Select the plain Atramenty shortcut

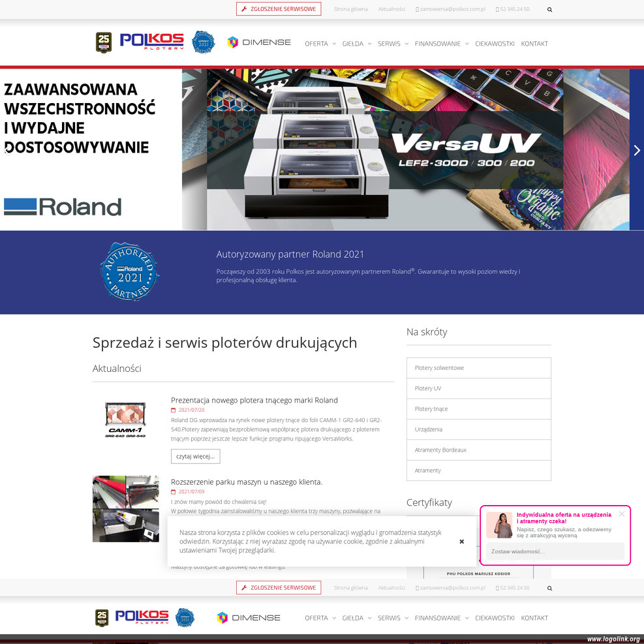point(479,470)
